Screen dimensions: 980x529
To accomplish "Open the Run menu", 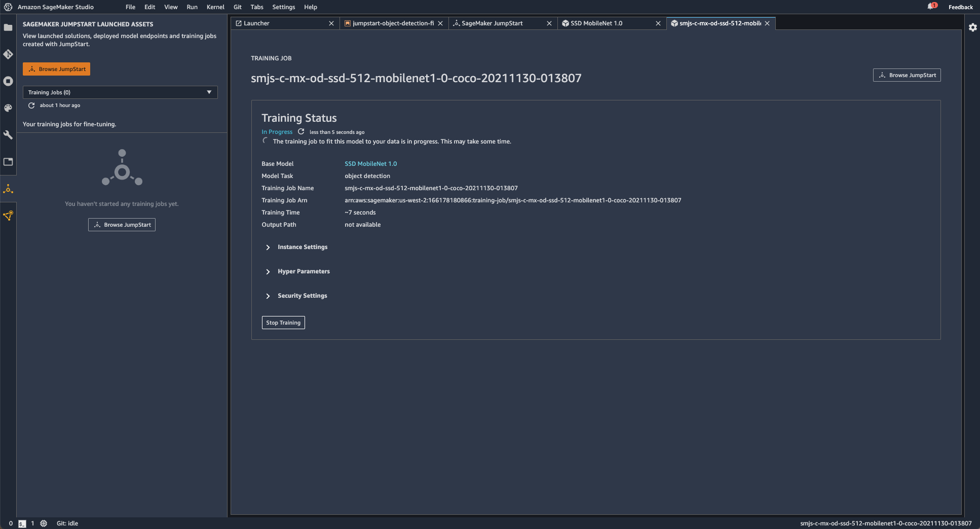I will [192, 7].
